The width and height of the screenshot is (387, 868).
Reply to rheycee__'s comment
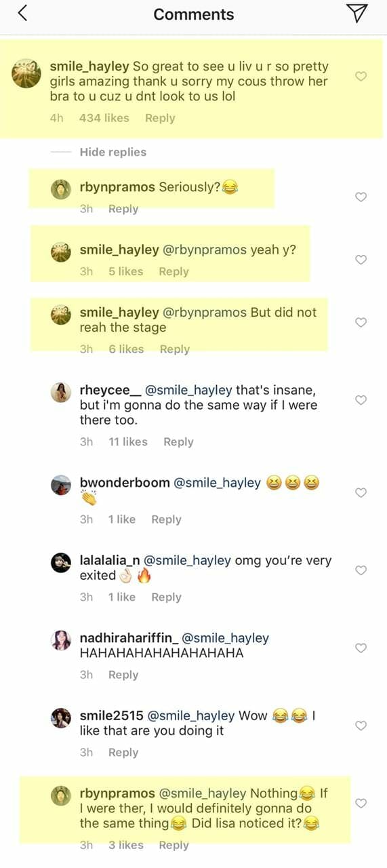click(x=178, y=441)
